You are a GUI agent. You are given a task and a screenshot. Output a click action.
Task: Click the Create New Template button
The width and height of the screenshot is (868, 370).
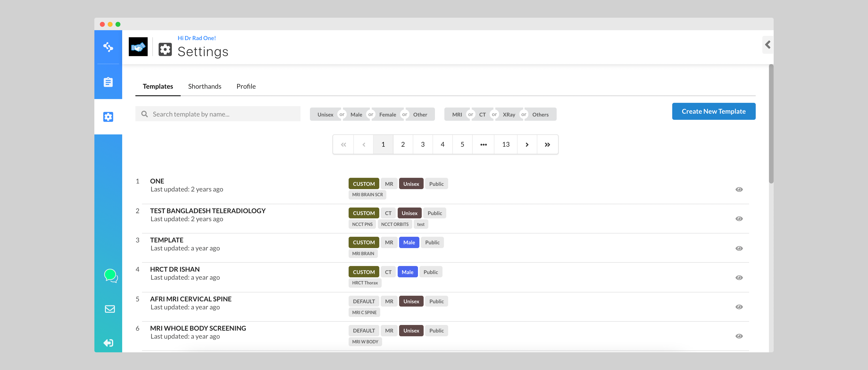(x=713, y=111)
